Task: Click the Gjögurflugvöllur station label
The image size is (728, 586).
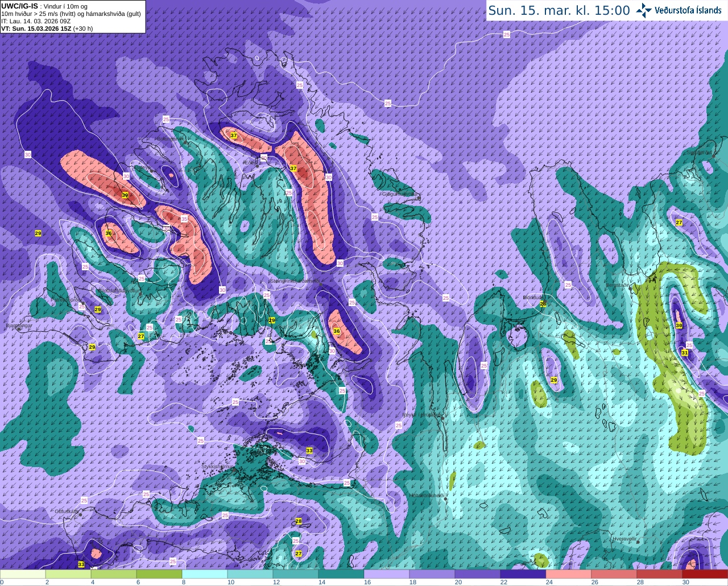Action: [400, 194]
